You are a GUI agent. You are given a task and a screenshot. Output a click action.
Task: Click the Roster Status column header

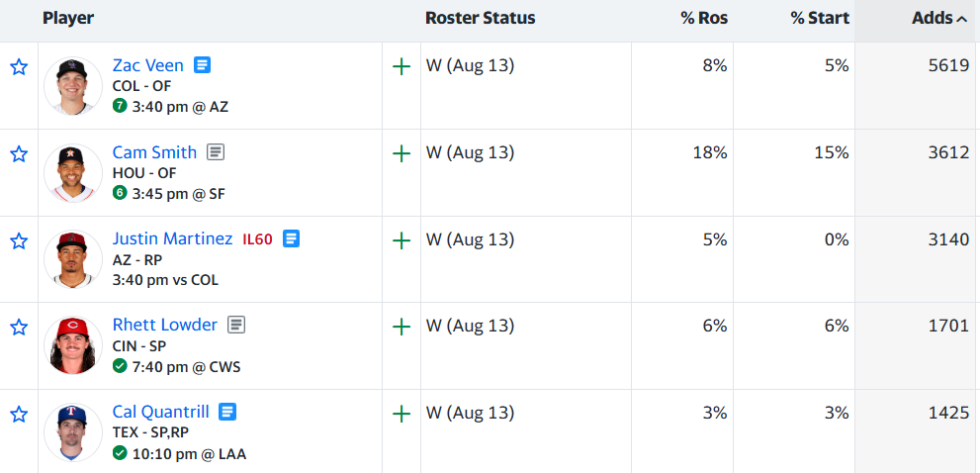point(480,19)
